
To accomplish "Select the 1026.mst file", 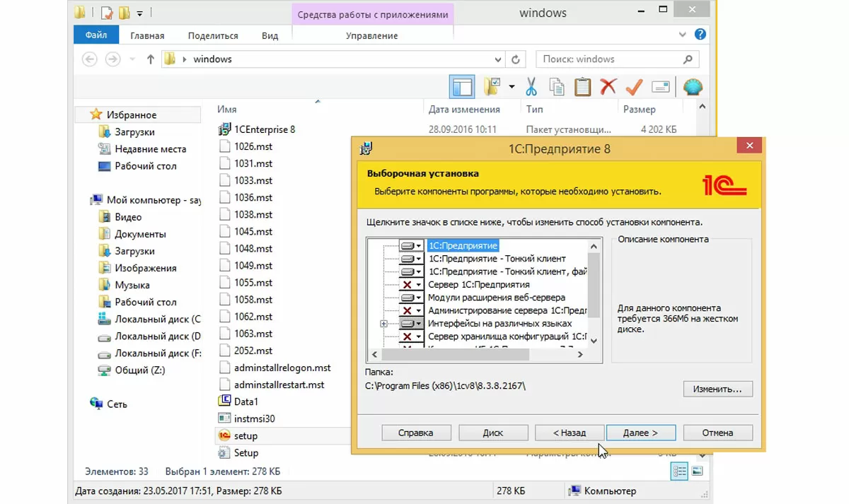I will click(x=246, y=146).
